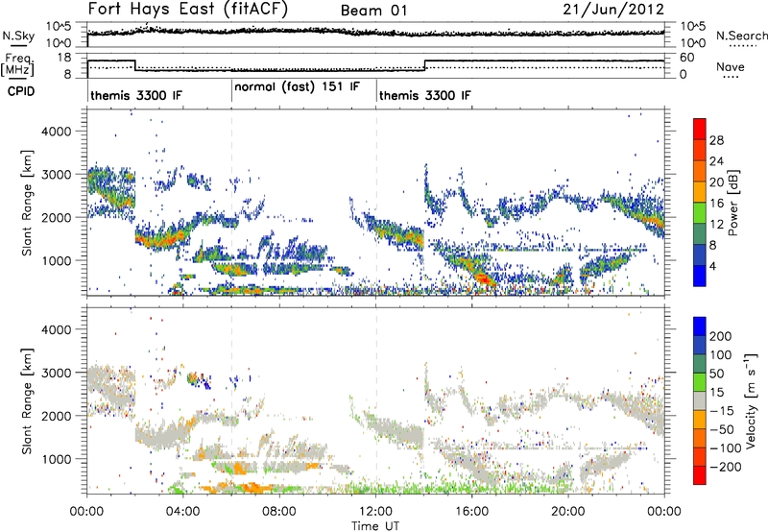The width and height of the screenshot is (768, 532).
Task: Pick the red bottom segment of Velocity bar
Action: [700, 475]
